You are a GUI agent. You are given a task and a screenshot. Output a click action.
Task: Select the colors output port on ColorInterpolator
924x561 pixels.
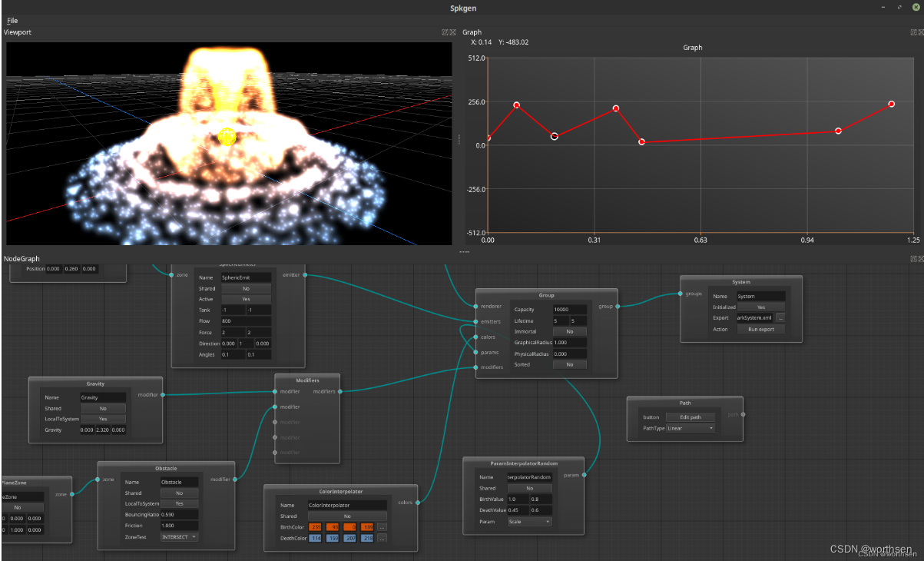(x=418, y=503)
